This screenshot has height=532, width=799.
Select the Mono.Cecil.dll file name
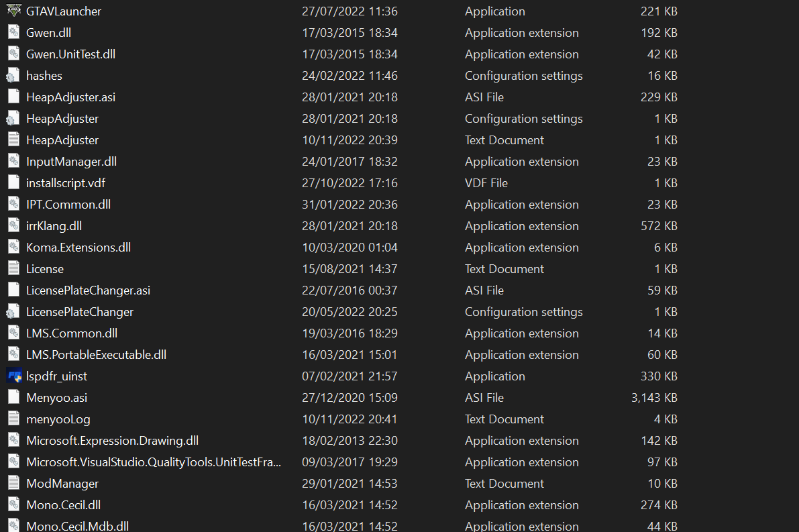point(63,505)
